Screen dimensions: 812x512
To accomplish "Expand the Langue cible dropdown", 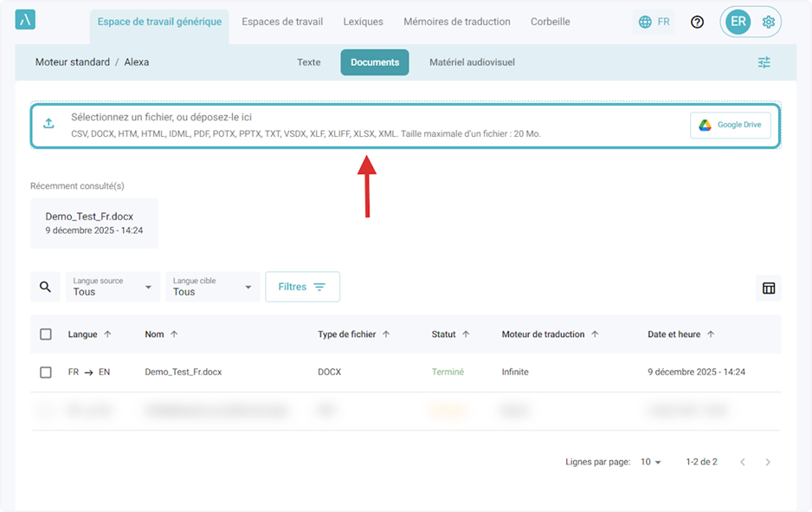I will [x=213, y=287].
